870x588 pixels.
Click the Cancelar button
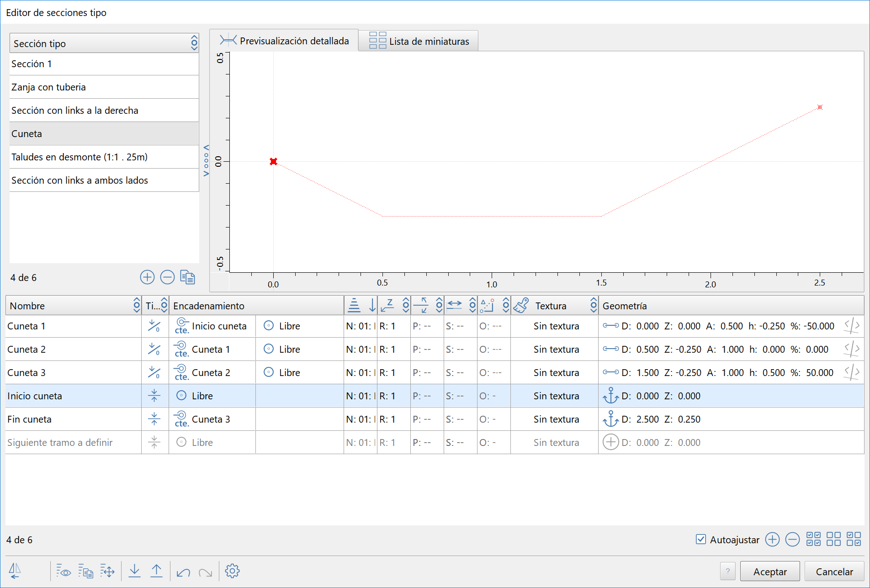coord(834,572)
